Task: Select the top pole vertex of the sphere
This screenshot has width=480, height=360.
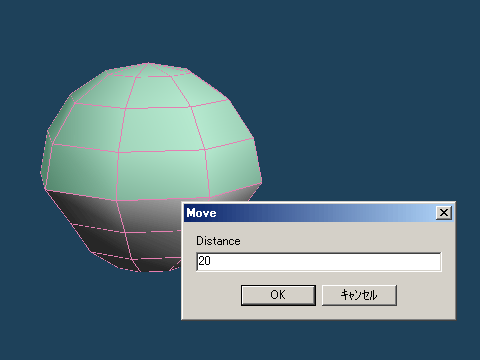Action: [x=148, y=62]
